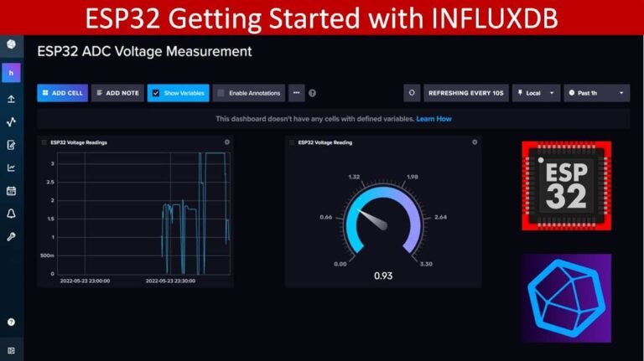Open the three-dots more options button
The height and width of the screenshot is (361, 644).
(296, 93)
